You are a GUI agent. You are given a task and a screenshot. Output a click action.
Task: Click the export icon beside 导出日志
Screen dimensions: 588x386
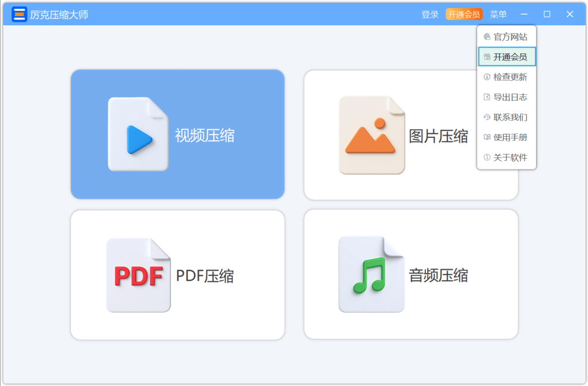click(487, 97)
